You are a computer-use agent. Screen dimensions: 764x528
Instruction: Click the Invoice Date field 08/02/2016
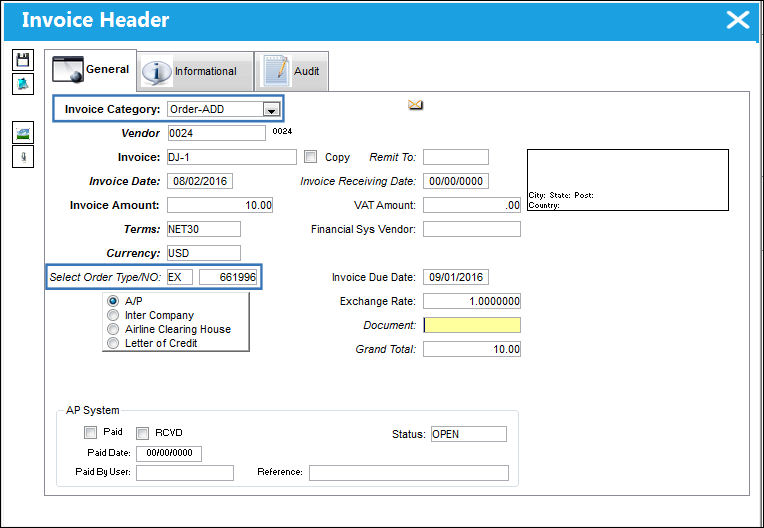[x=200, y=181]
